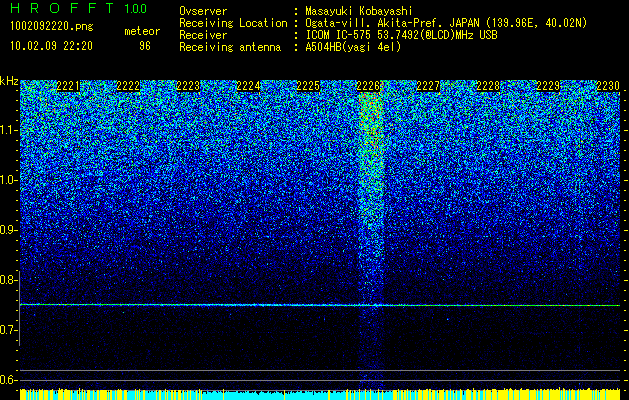Click the name Masayuki Kobayashi
The image size is (629, 400).
pyautogui.click(x=359, y=12)
